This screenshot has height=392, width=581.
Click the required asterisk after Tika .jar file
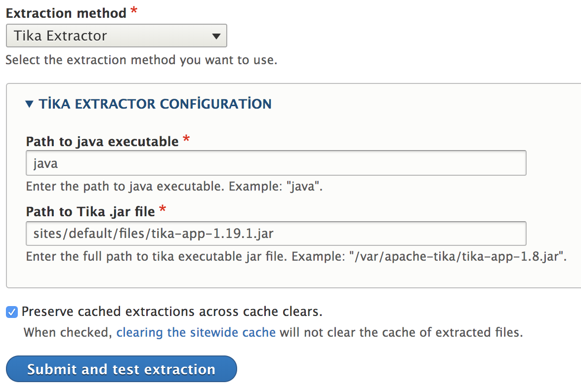[x=163, y=211]
